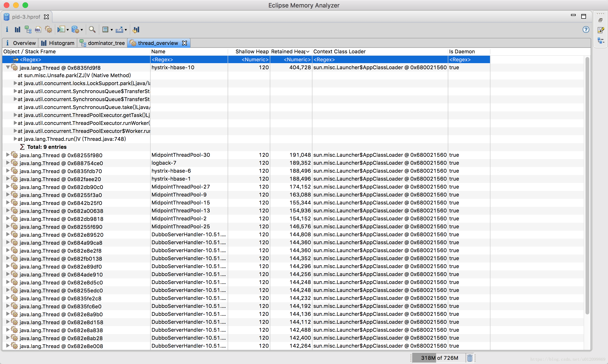Viewport: 608px width, 364px height.
Task: Click the compare to another heap dump icon
Action: coord(136,30)
